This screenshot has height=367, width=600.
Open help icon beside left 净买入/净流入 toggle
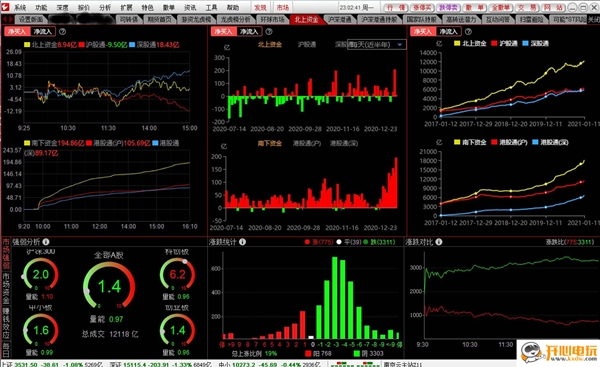tap(62, 32)
